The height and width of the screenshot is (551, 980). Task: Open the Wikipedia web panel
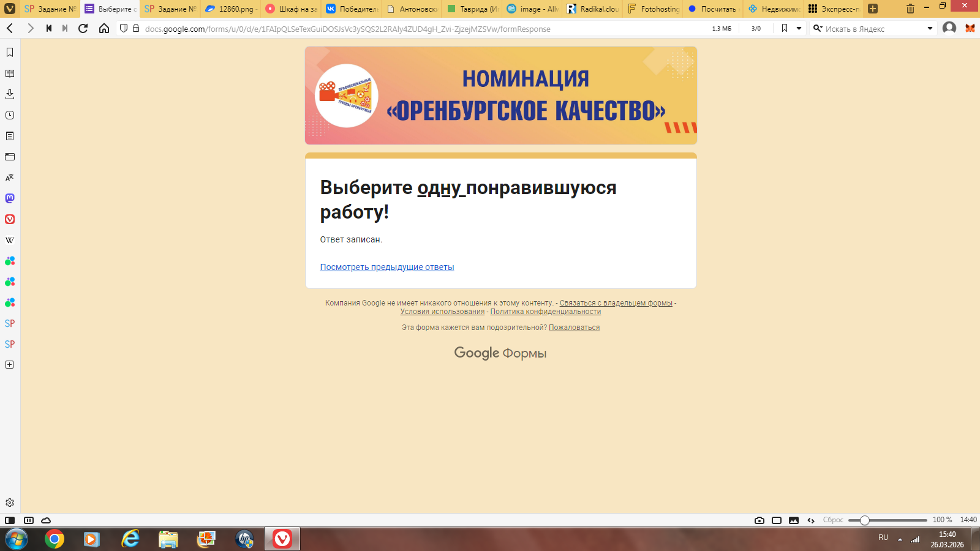pos(10,240)
